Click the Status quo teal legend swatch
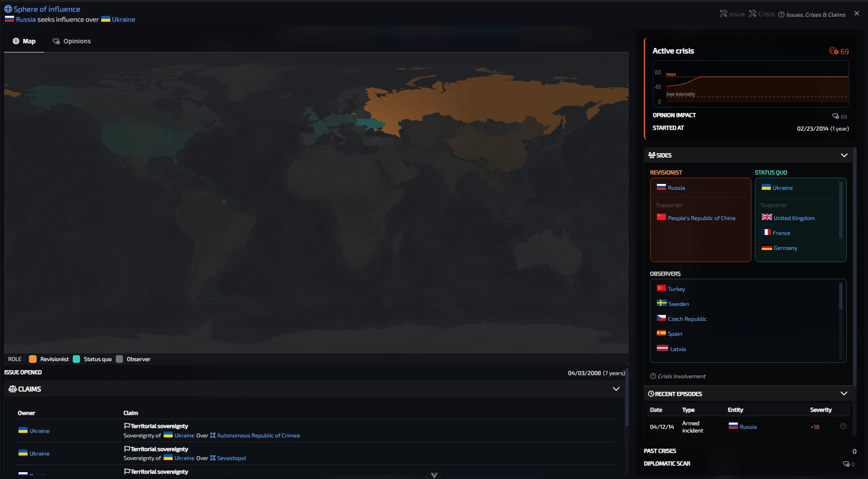The image size is (868, 479). coord(76,359)
